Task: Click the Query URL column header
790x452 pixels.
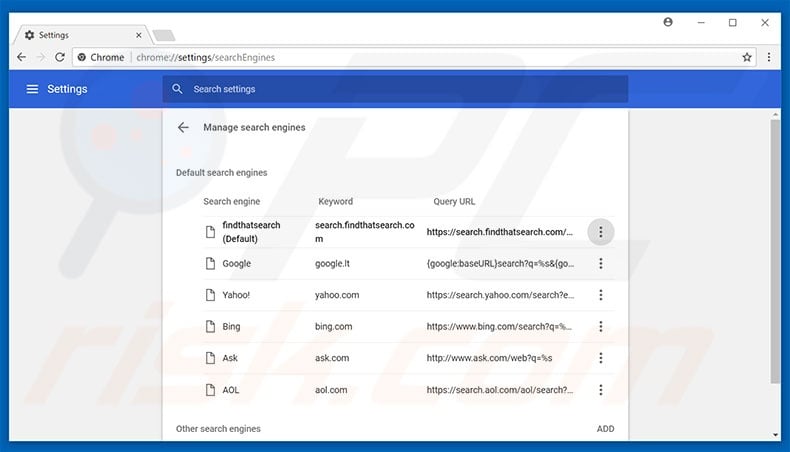Action: pos(454,202)
